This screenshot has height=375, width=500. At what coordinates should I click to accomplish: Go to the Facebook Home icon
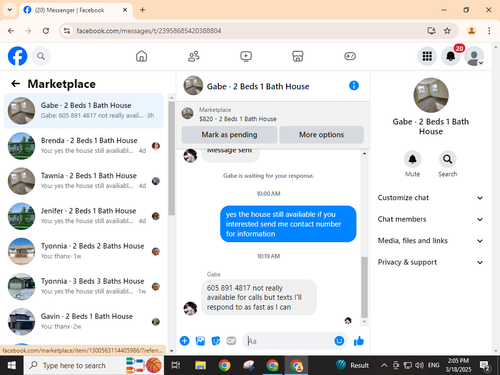[141, 56]
